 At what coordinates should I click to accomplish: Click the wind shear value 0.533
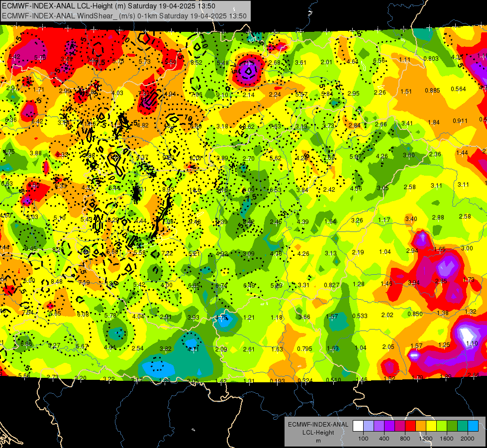click(360, 316)
